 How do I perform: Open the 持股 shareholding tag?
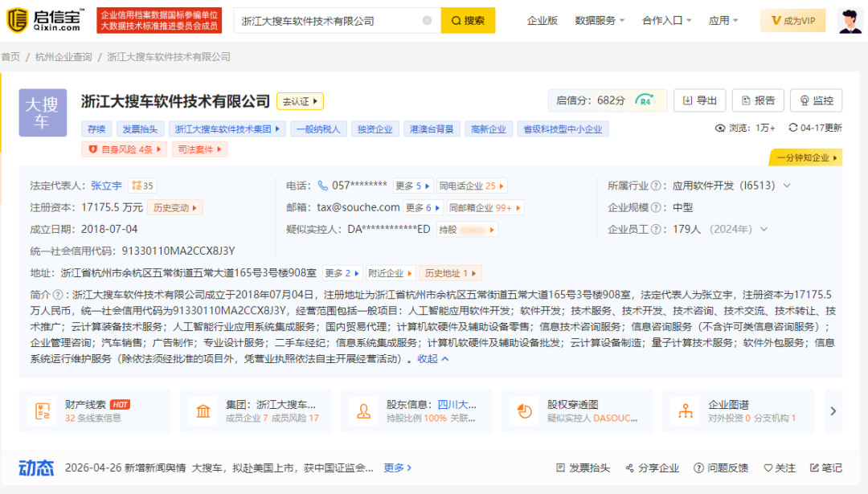pyautogui.click(x=467, y=230)
